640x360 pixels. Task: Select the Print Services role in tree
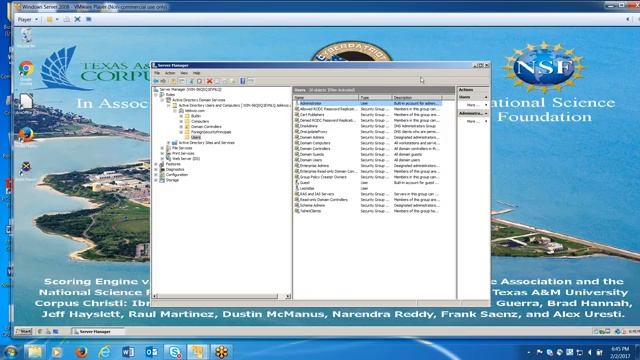pos(183,153)
